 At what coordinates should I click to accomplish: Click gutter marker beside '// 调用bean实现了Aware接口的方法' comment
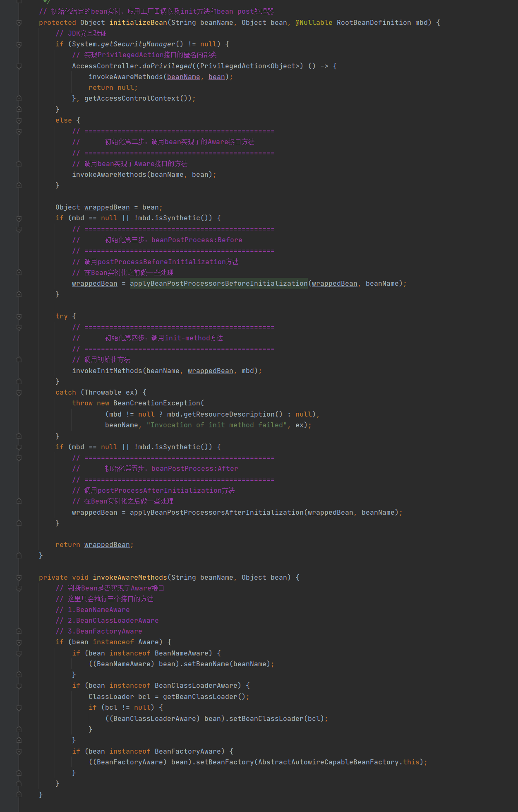coord(19,164)
